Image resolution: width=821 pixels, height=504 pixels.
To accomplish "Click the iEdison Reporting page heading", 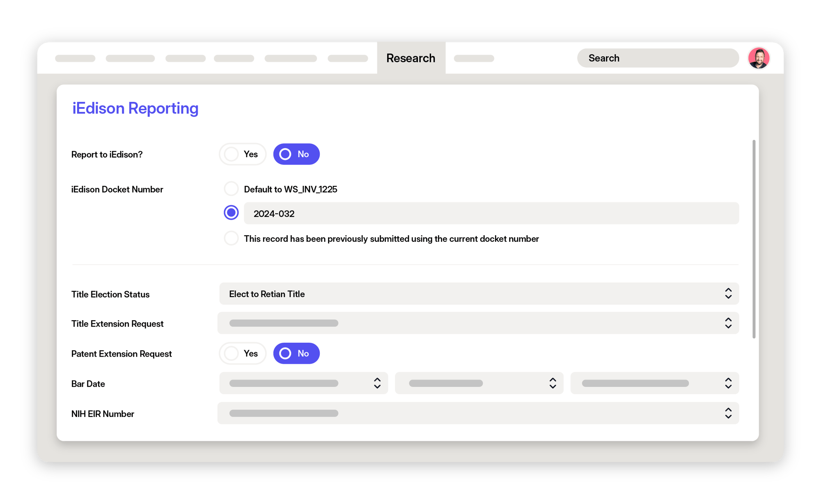I will point(135,108).
